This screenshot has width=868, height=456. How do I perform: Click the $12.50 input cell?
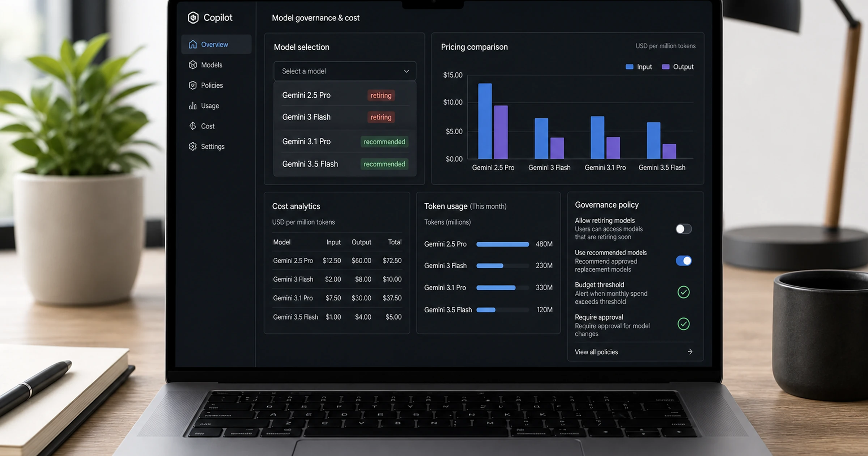click(x=332, y=261)
